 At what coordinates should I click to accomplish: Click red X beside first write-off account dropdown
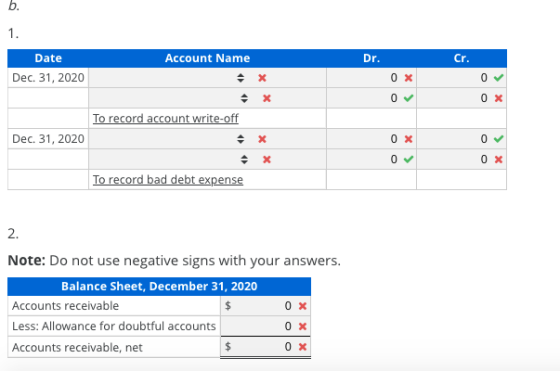262,78
